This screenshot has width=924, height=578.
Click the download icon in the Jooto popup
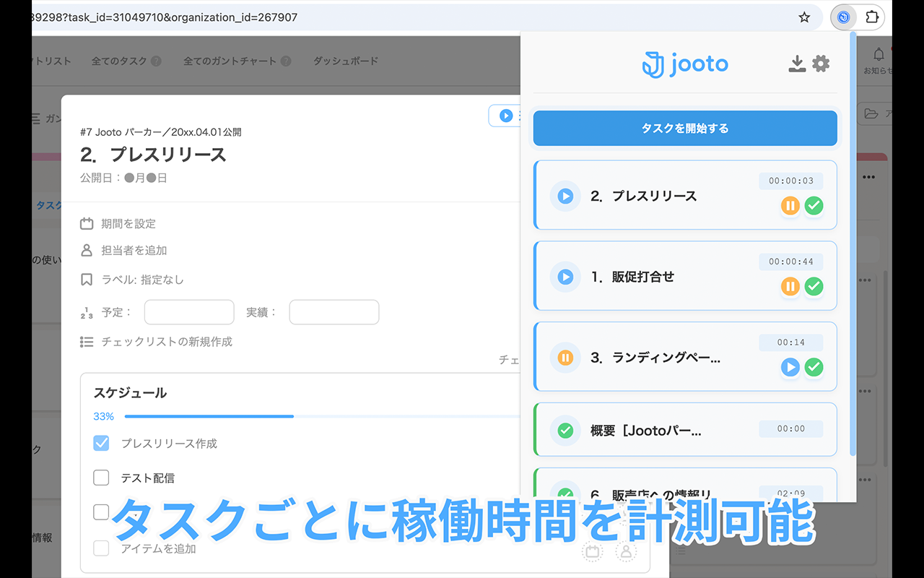[x=797, y=64]
